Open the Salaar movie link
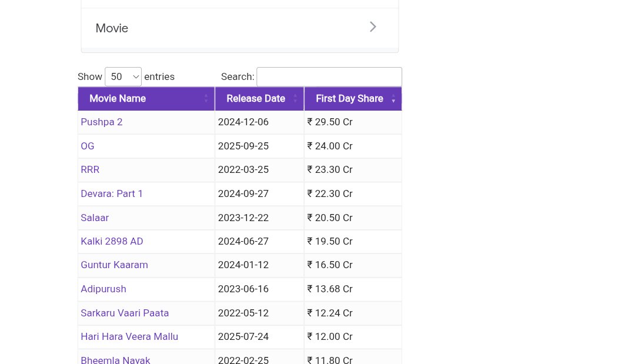Viewport: 635px width, 364px height. 95,218
